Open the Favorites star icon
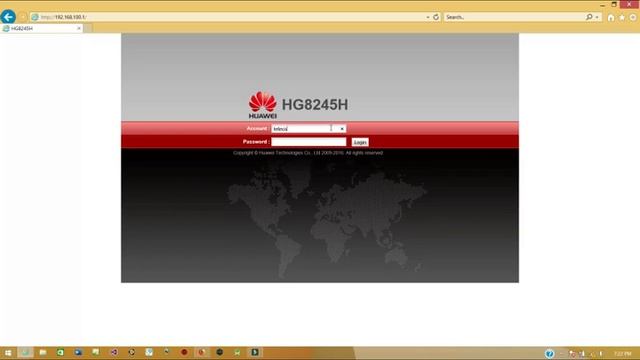This screenshot has height=360, width=640. click(x=622, y=18)
